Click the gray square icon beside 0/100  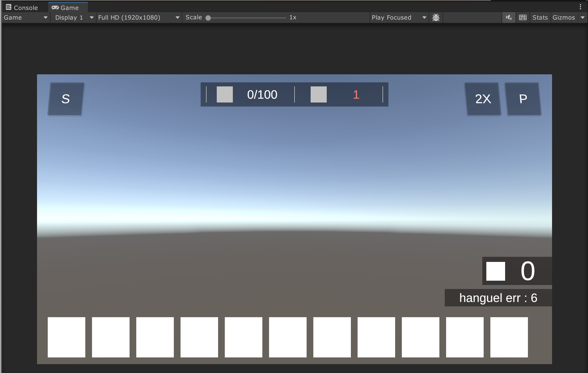coord(225,94)
